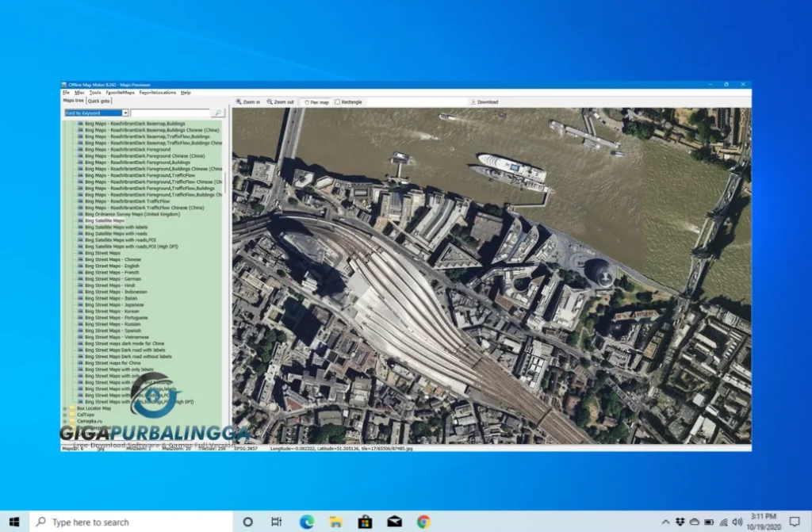Open Microsoft Edge from the taskbar
Screen dimensions: 812x532
tap(305, 522)
